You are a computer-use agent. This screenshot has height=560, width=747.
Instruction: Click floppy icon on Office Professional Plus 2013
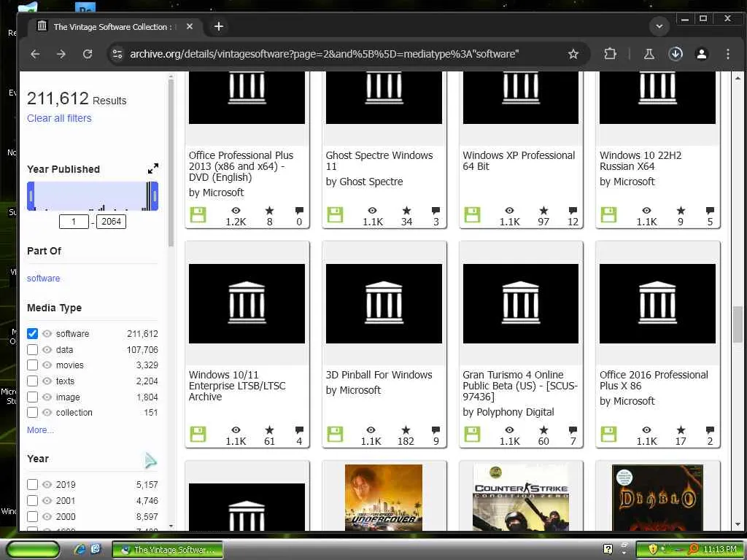click(x=198, y=215)
